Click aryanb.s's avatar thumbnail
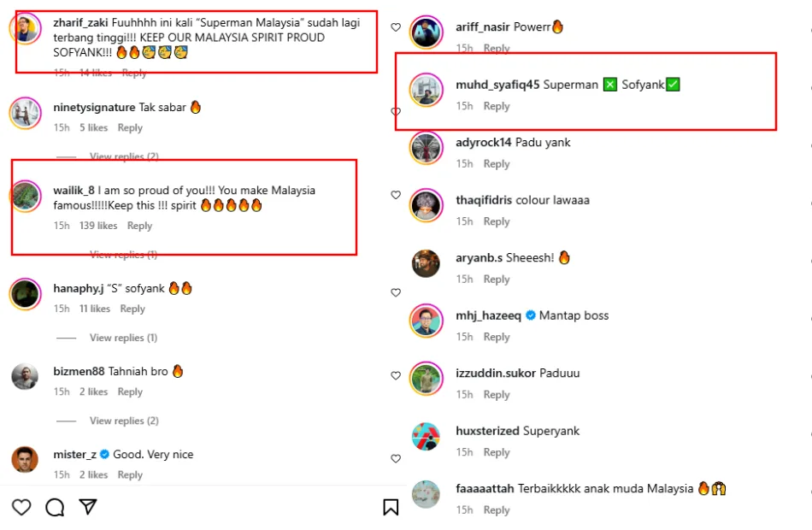The image size is (812, 530). 426,263
